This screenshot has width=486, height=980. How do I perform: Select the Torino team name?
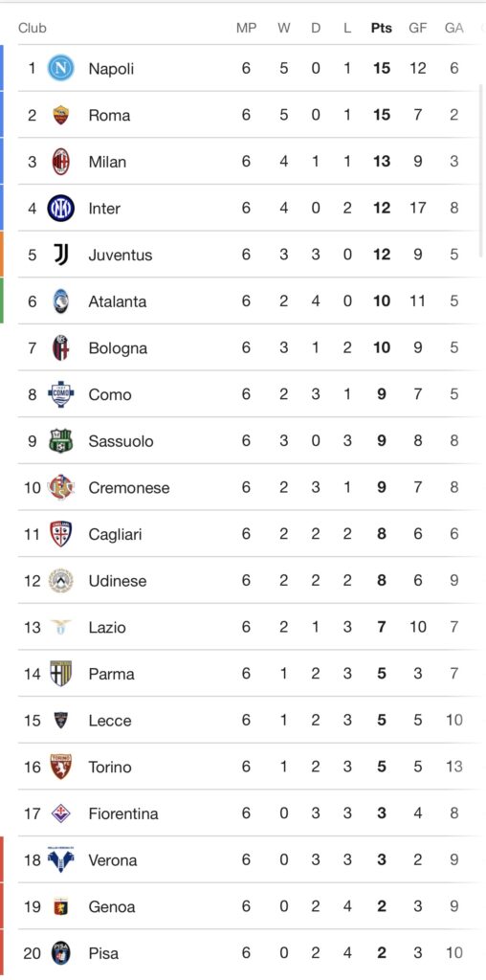110,767
